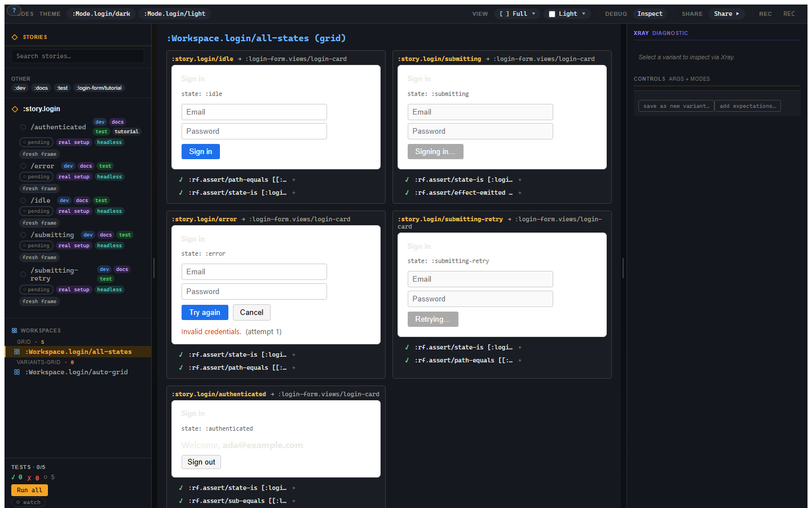Click plus next to assert/path-equals in error card
Screen dimensions: 812x508
click(x=294, y=368)
